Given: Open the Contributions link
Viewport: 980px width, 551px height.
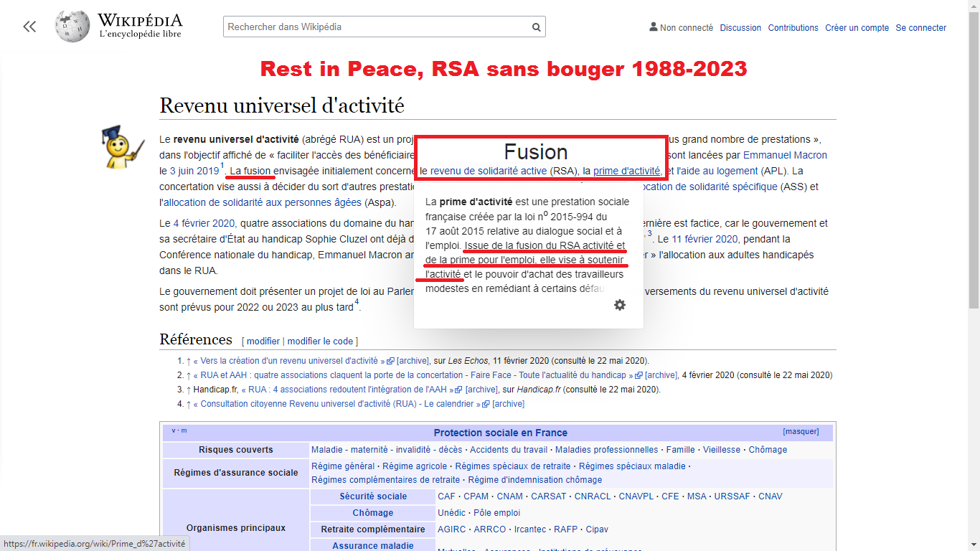Looking at the screenshot, I should pyautogui.click(x=793, y=28).
